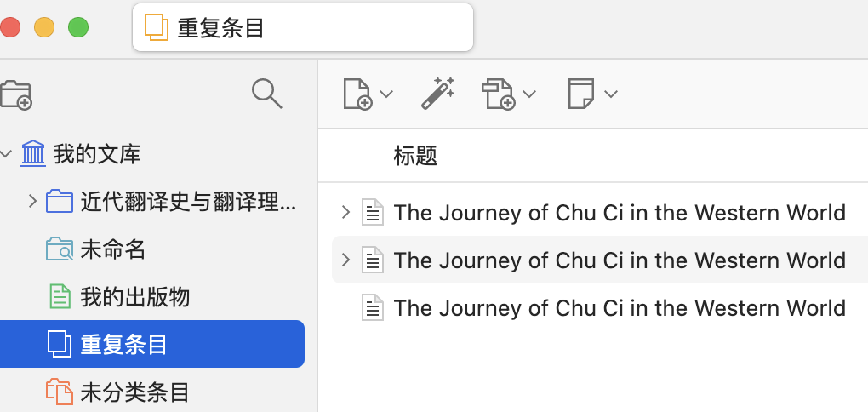Click the 未分类条目 unfiled items icon
This screenshot has height=412, width=868.
coord(59,392)
